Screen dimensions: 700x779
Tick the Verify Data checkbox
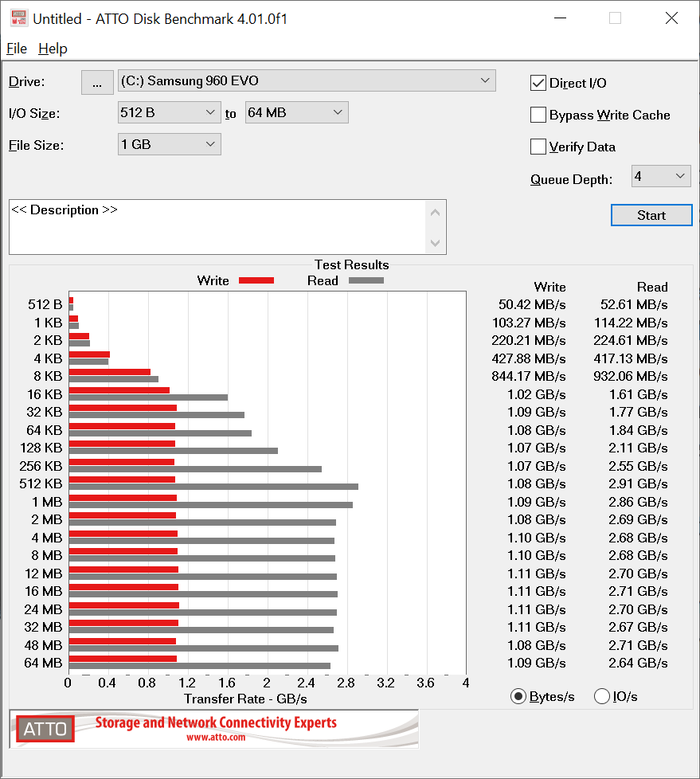pyautogui.click(x=538, y=147)
